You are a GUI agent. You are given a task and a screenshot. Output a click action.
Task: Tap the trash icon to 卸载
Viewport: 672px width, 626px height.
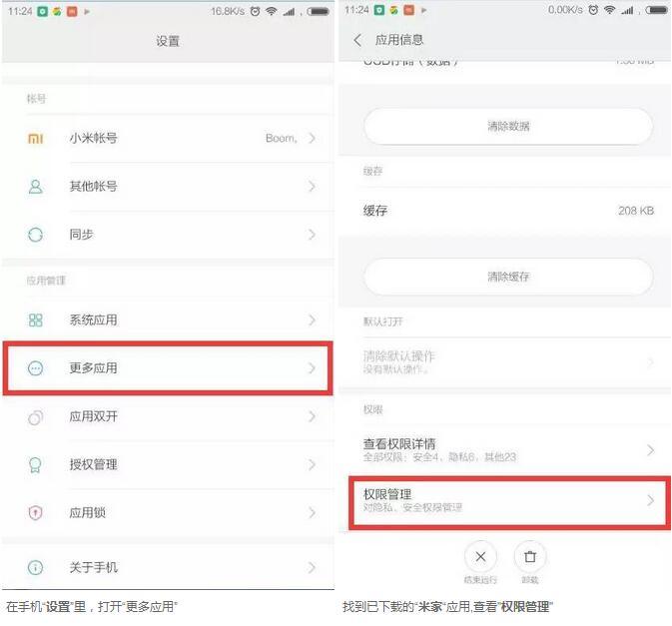530,556
